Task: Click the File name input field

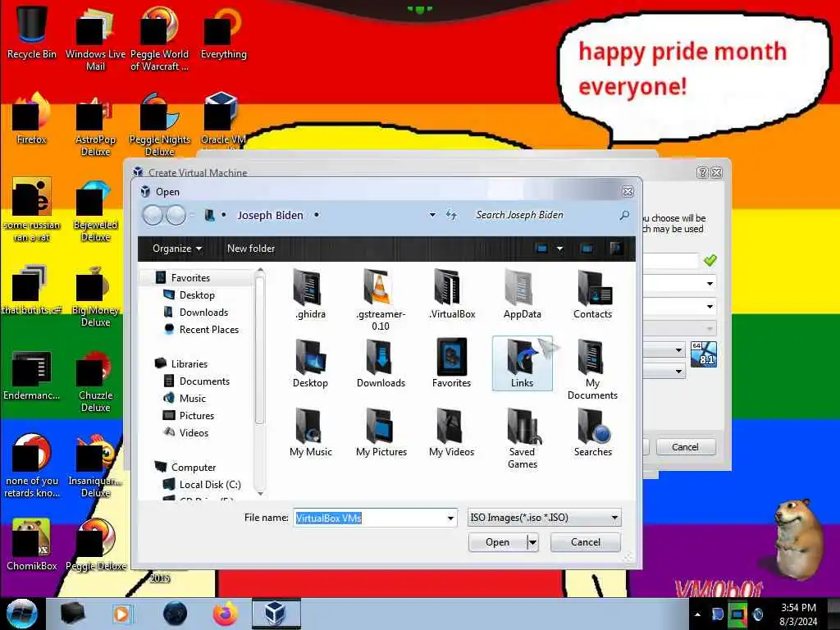Action: point(370,518)
